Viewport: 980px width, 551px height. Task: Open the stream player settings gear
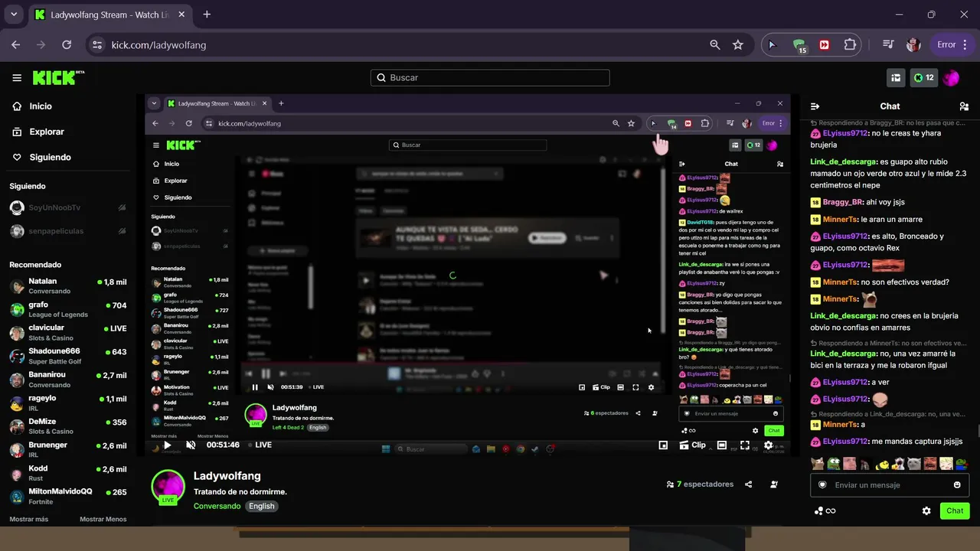(768, 445)
